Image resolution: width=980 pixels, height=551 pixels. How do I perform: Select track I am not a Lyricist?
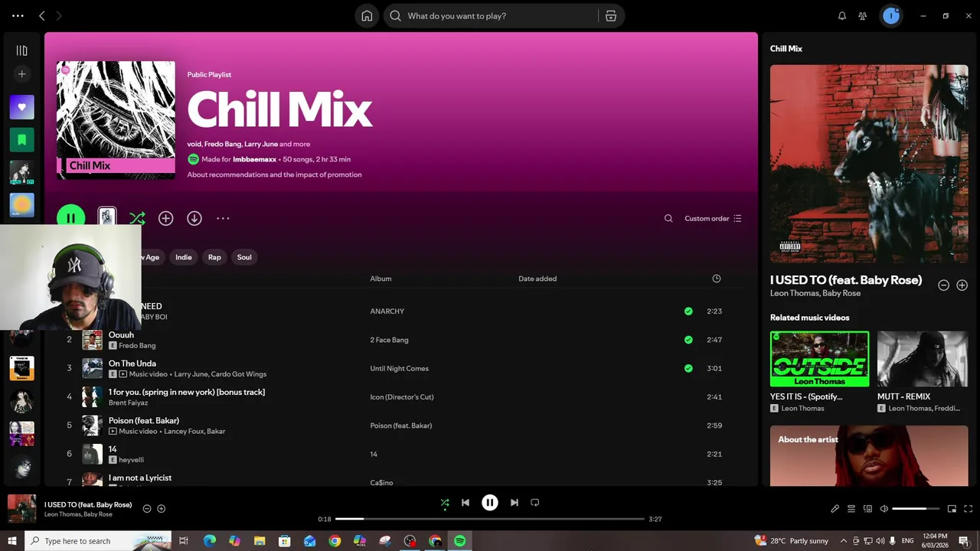(140, 478)
